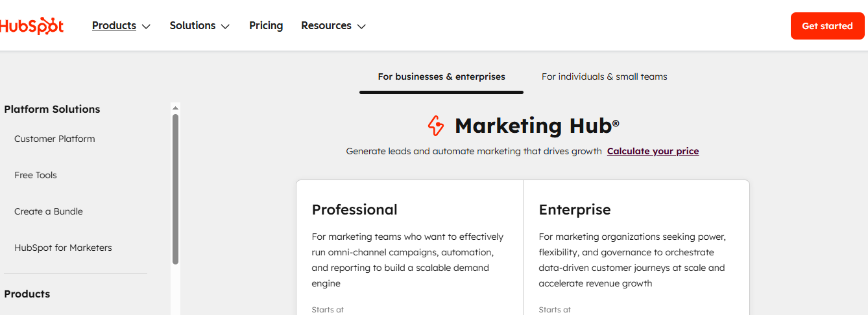Click the sidebar scrollbar thumb

click(175, 188)
